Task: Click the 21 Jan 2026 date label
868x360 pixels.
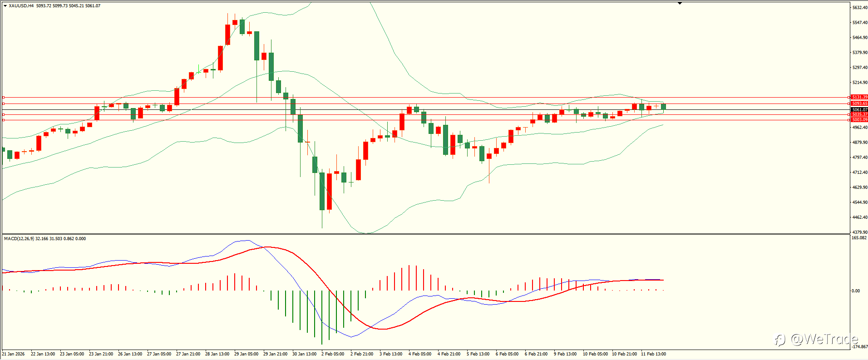Action: 14,354
